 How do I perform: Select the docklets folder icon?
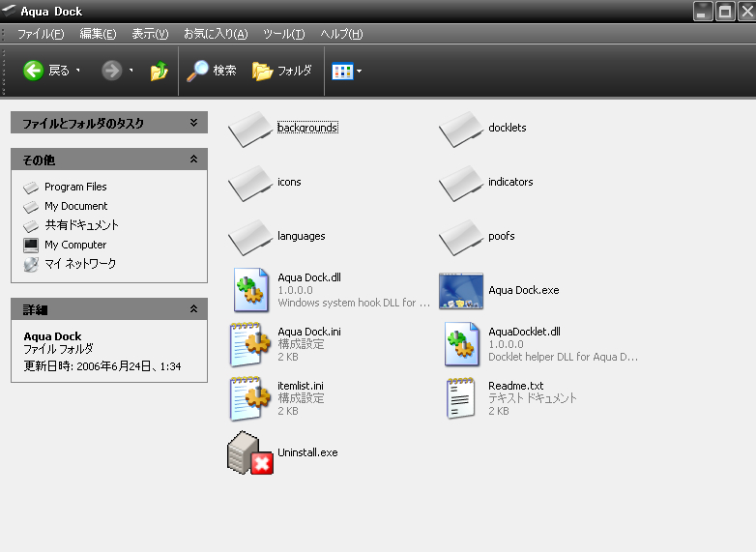tap(461, 129)
